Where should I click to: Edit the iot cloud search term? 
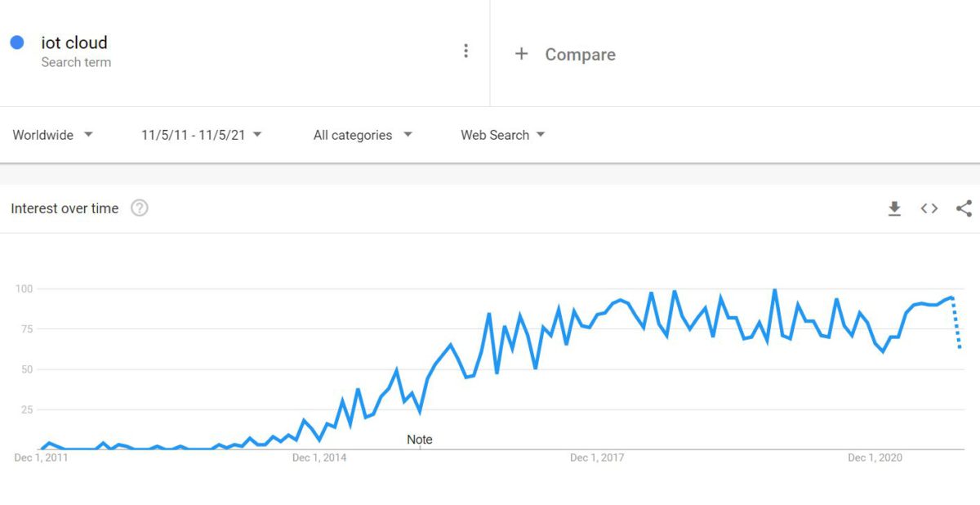click(74, 42)
